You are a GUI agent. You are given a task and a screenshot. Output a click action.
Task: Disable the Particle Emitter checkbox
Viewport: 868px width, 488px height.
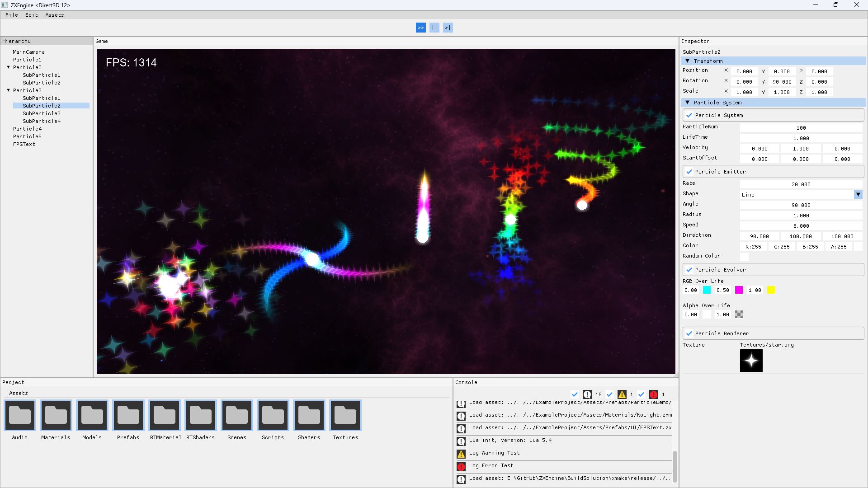pyautogui.click(x=689, y=172)
